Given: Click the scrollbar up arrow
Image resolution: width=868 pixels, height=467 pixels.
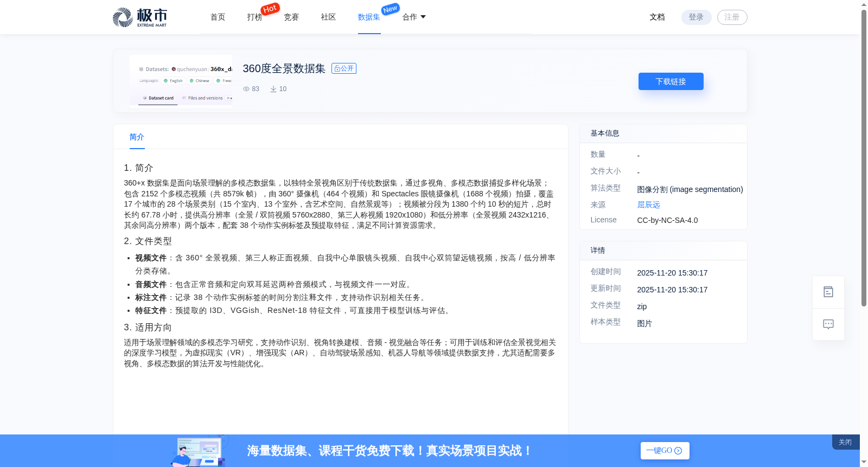Looking at the screenshot, I should point(864,4).
